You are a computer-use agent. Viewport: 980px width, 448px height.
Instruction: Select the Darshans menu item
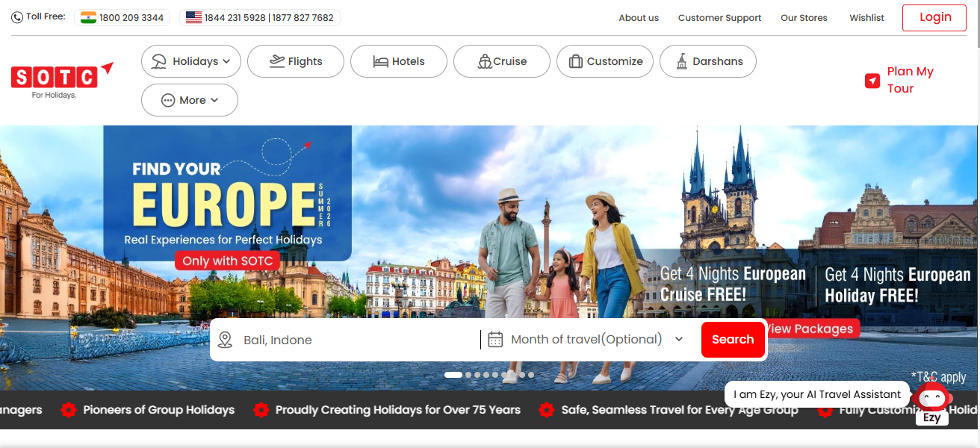pyautogui.click(x=708, y=61)
